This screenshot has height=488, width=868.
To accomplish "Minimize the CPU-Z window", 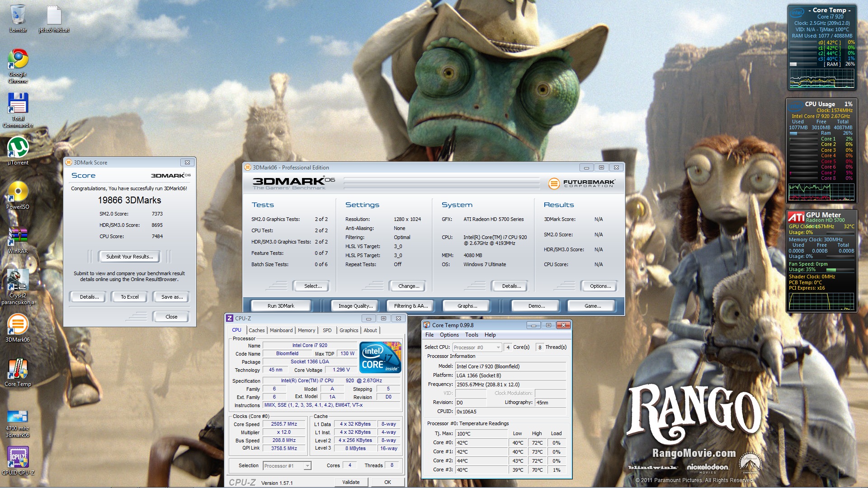I will pos(368,319).
